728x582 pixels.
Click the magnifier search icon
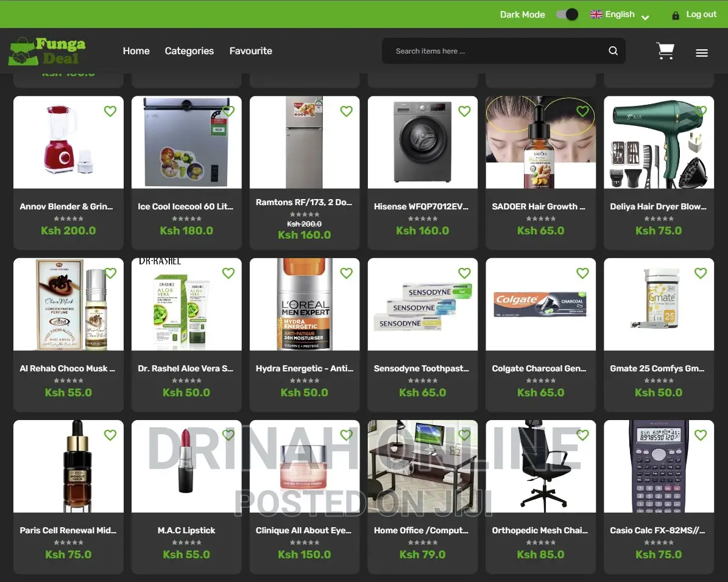(x=613, y=51)
